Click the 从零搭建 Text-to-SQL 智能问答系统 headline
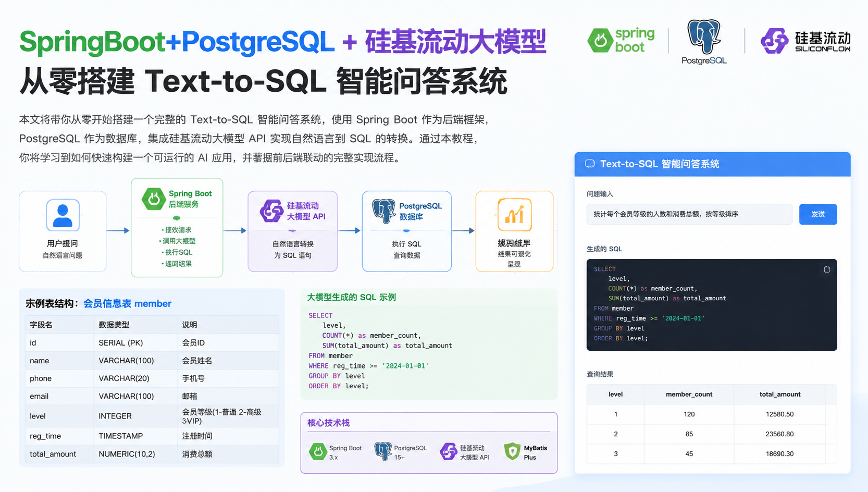This screenshot has width=868, height=492. pyautogui.click(x=263, y=81)
